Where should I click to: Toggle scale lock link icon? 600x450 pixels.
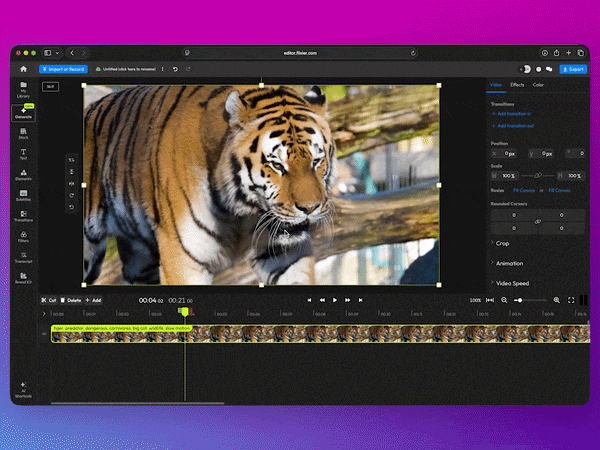coord(536,175)
